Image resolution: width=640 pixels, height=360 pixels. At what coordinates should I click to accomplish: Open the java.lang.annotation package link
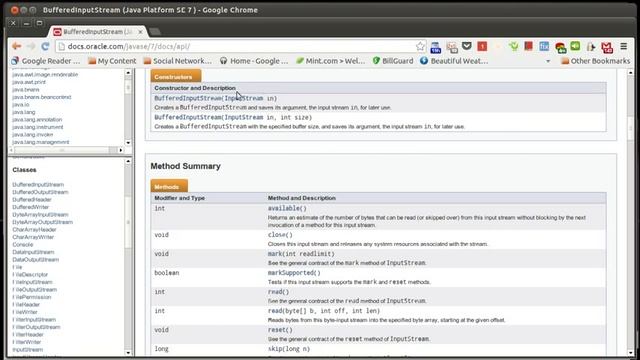pos(37,120)
